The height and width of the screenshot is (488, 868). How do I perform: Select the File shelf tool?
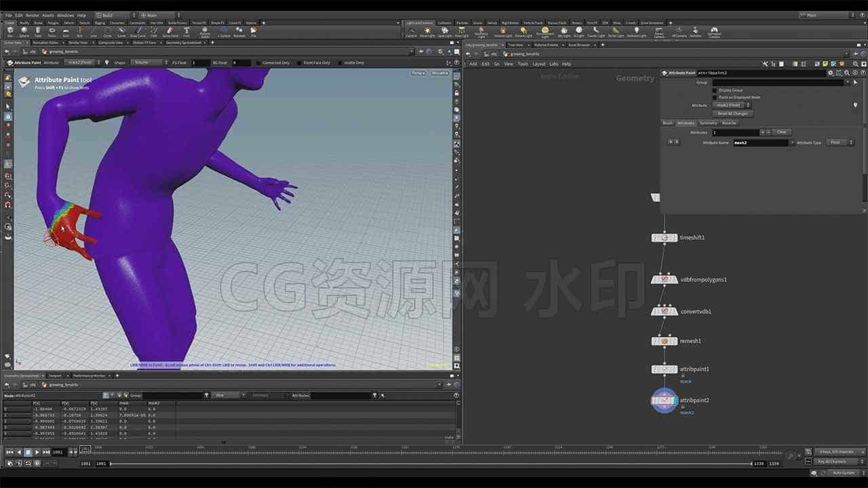pyautogui.click(x=254, y=31)
